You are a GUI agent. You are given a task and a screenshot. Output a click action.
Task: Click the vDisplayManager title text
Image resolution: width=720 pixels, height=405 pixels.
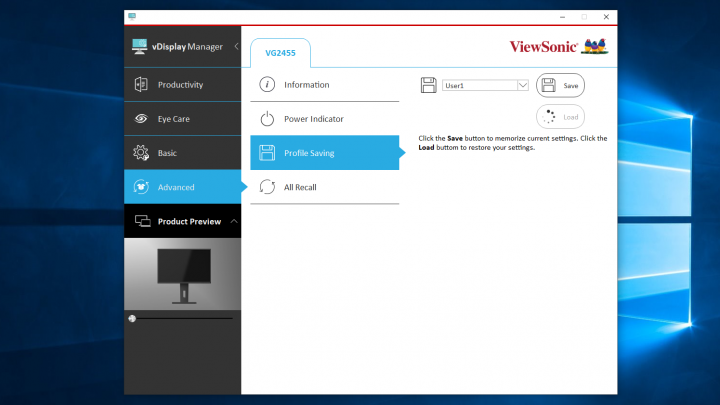tap(187, 47)
